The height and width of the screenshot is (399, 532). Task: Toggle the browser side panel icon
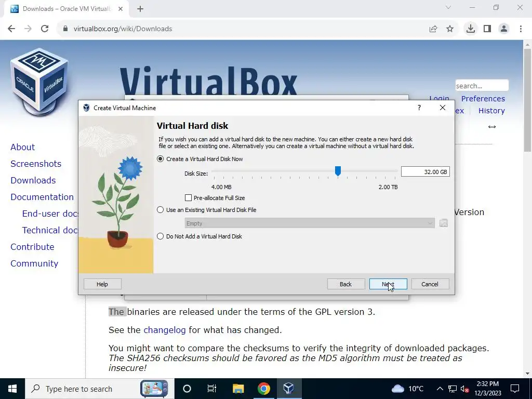click(487, 29)
